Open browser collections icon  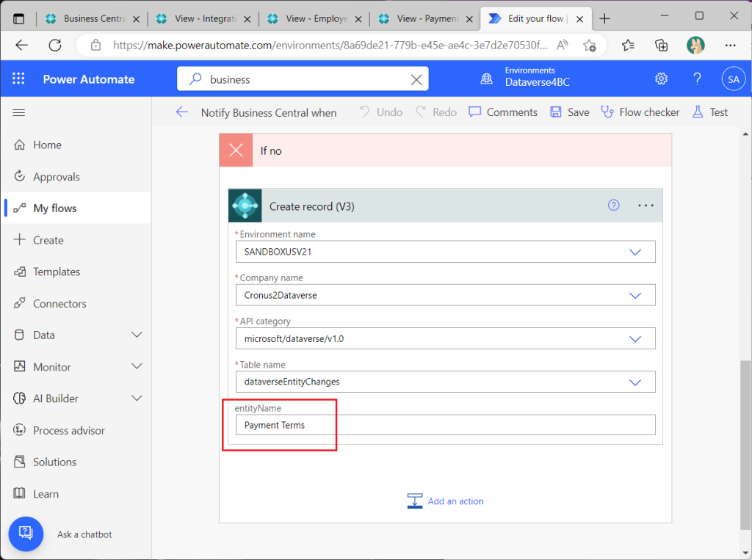click(x=662, y=46)
